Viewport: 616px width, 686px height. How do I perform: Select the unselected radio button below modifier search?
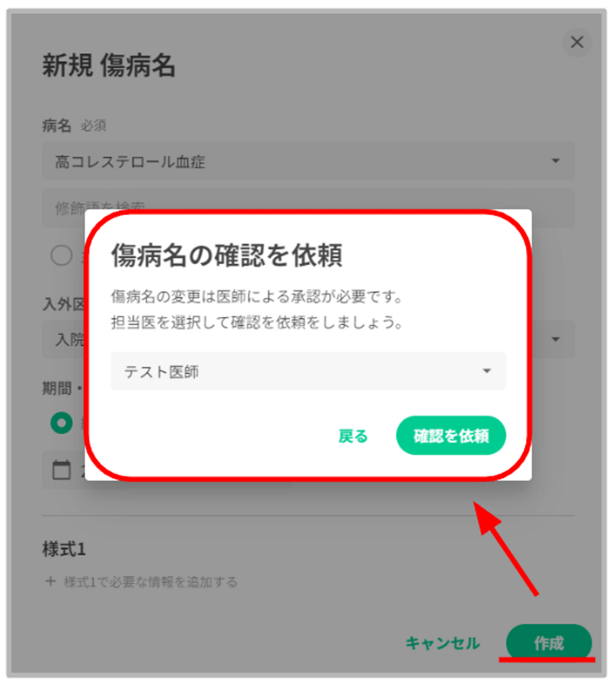point(62,255)
